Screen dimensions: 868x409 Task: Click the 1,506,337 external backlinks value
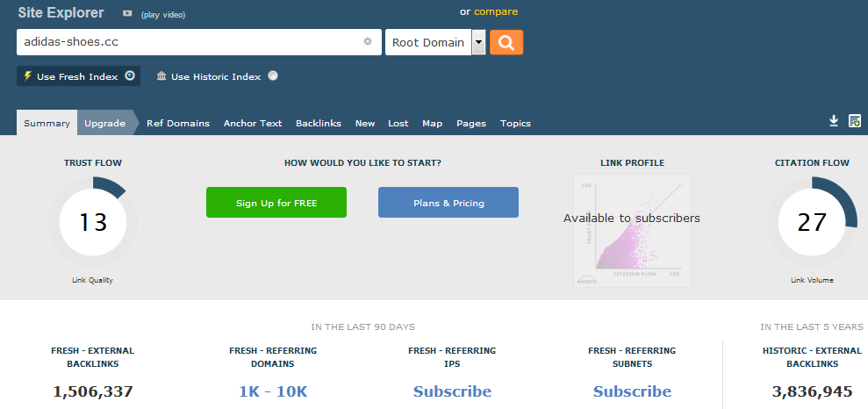click(x=93, y=391)
